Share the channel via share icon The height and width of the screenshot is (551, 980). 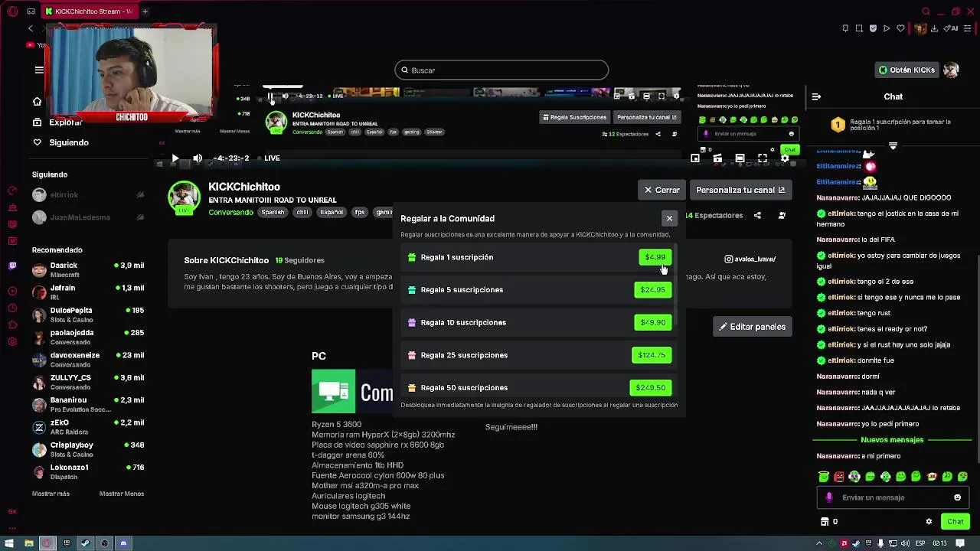coord(757,216)
